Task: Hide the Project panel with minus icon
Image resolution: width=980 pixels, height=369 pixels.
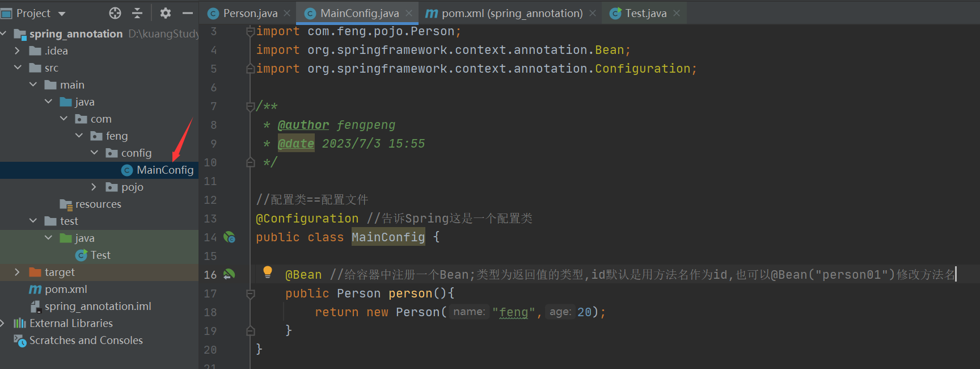Action: (188, 12)
